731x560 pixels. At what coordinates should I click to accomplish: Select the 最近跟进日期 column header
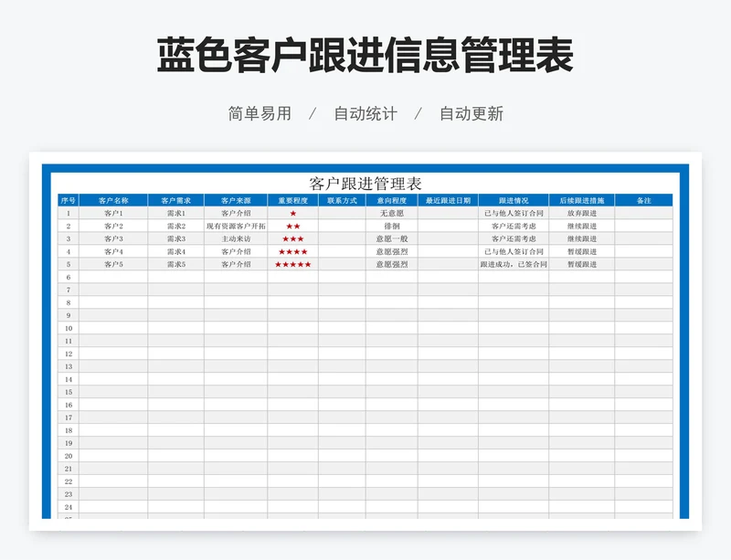click(x=448, y=200)
